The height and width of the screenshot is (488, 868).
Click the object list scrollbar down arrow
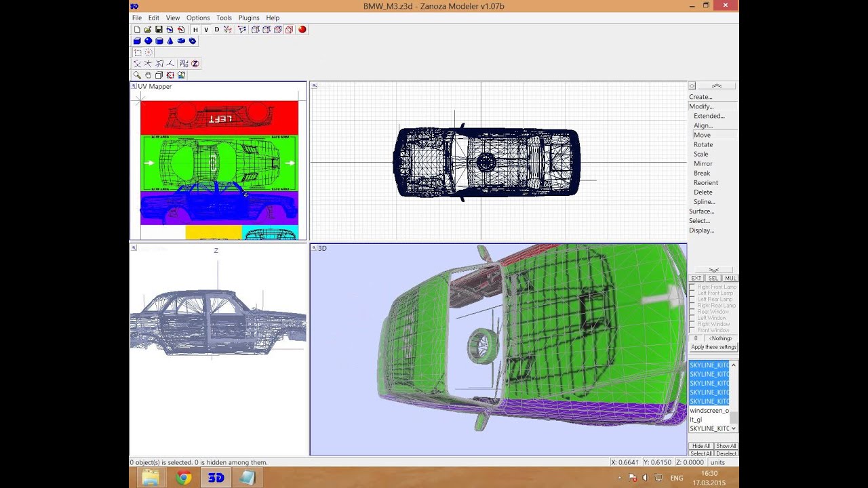(734, 428)
